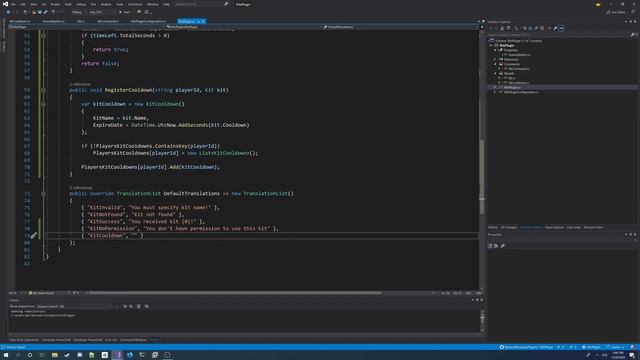Switch to the Class View panel tab
Screen dimensions: 640x360
tap(573, 227)
